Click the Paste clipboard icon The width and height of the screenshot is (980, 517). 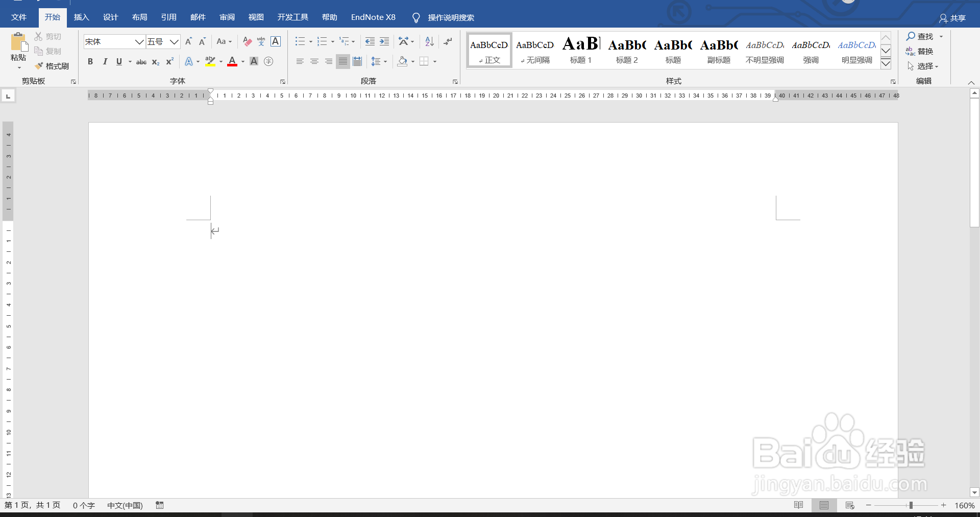point(19,42)
